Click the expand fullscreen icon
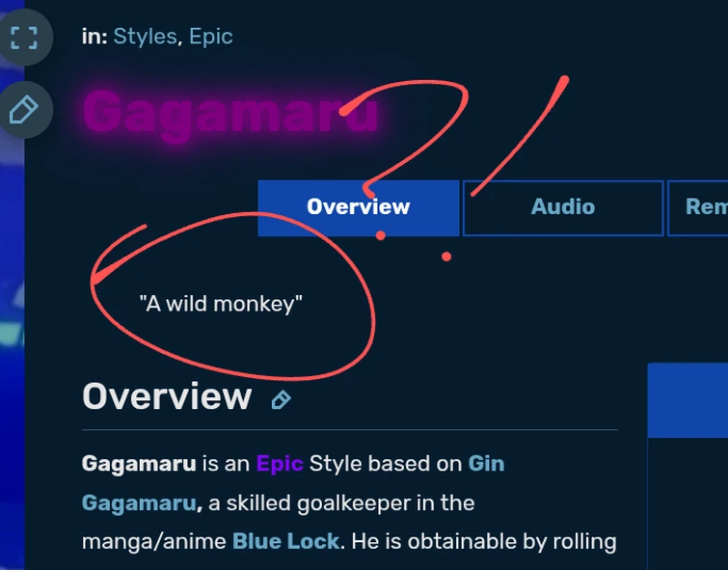Viewport: 728px width, 570px height. click(x=24, y=38)
